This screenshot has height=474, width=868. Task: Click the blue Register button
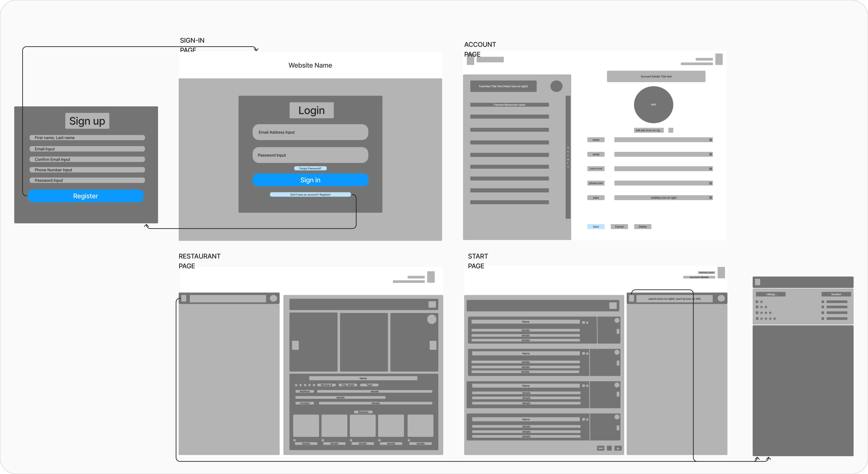point(86,196)
